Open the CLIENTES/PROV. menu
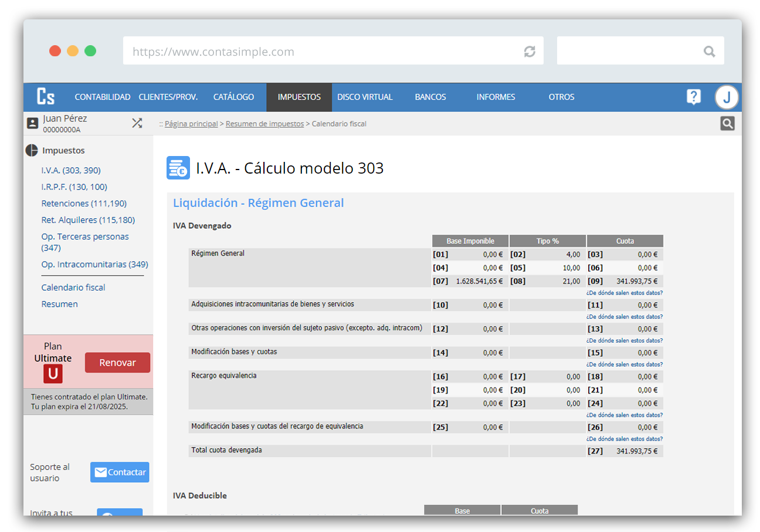 pyautogui.click(x=168, y=97)
